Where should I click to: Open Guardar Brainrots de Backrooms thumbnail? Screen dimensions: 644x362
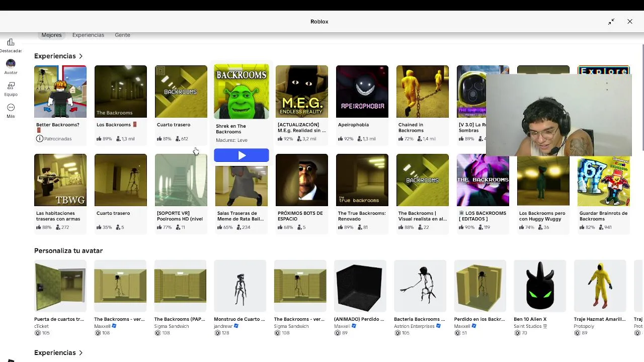(604, 180)
